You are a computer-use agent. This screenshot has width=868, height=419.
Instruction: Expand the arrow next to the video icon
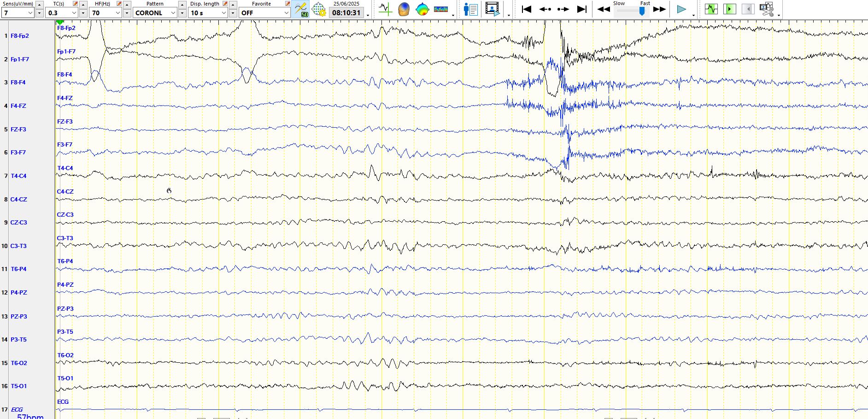pos(509,15)
